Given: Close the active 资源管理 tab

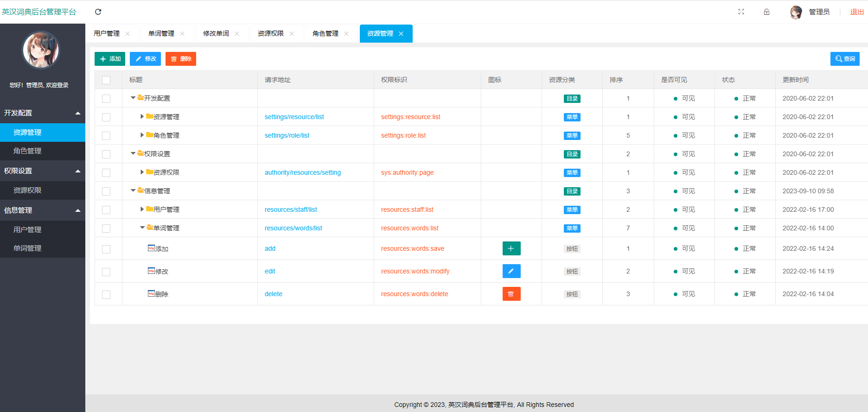Looking at the screenshot, I should [x=401, y=34].
